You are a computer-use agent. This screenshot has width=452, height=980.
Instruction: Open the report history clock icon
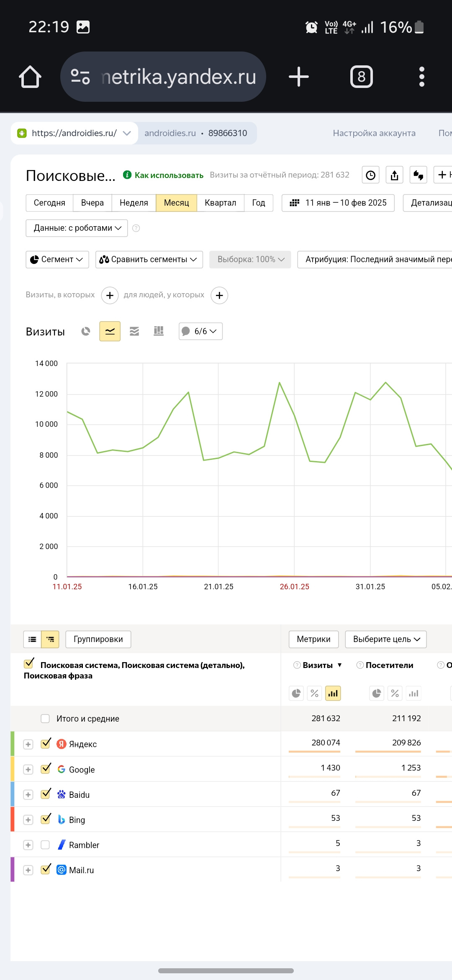click(371, 175)
